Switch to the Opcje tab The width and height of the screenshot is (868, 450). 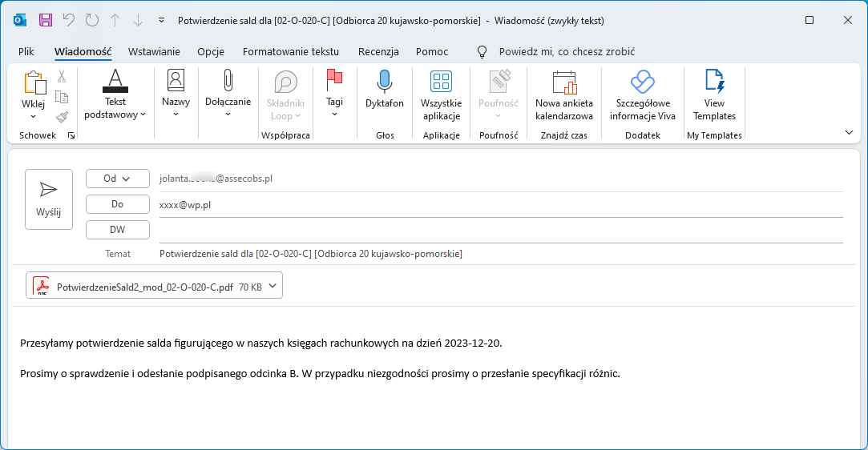211,51
